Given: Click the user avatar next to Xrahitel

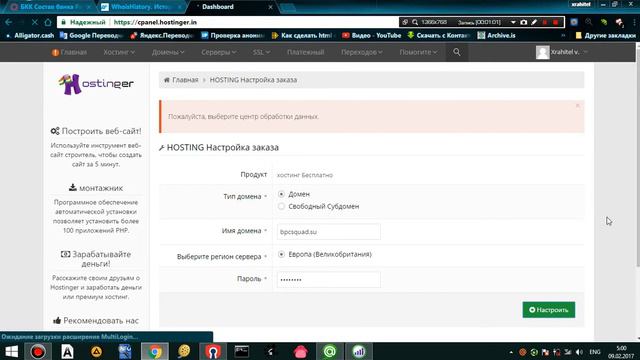Looking at the screenshot, I should [542, 52].
